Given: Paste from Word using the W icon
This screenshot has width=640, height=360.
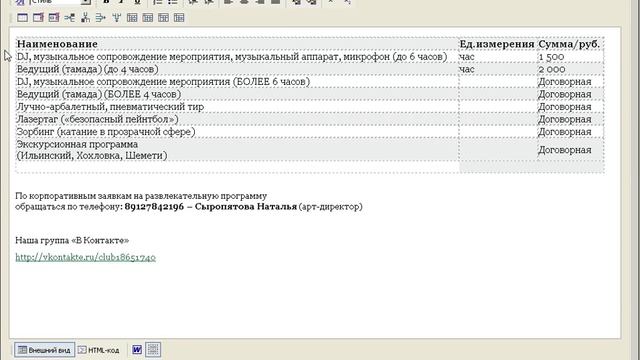Looking at the screenshot, I should pos(137,350).
